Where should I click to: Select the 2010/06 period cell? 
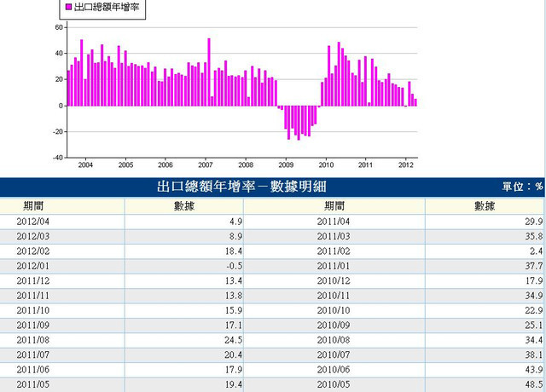coord(334,369)
